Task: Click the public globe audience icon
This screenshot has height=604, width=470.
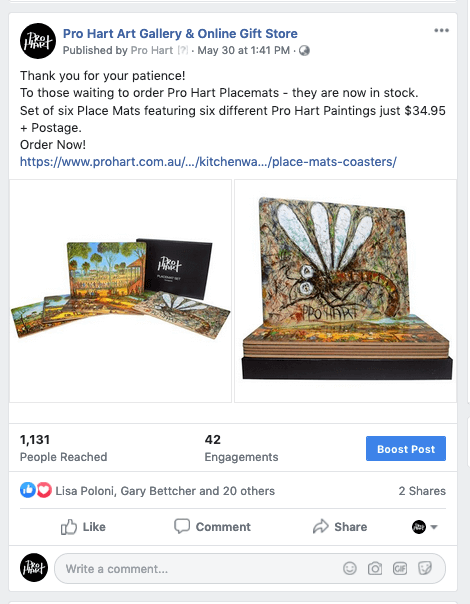Action: [304, 50]
